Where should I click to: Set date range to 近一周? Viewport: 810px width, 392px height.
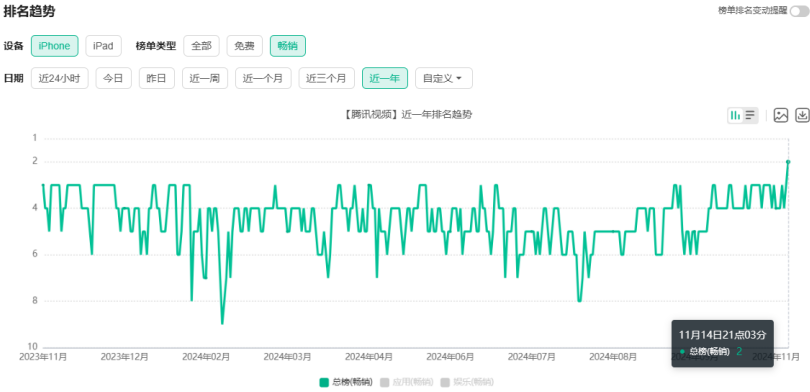coord(205,78)
